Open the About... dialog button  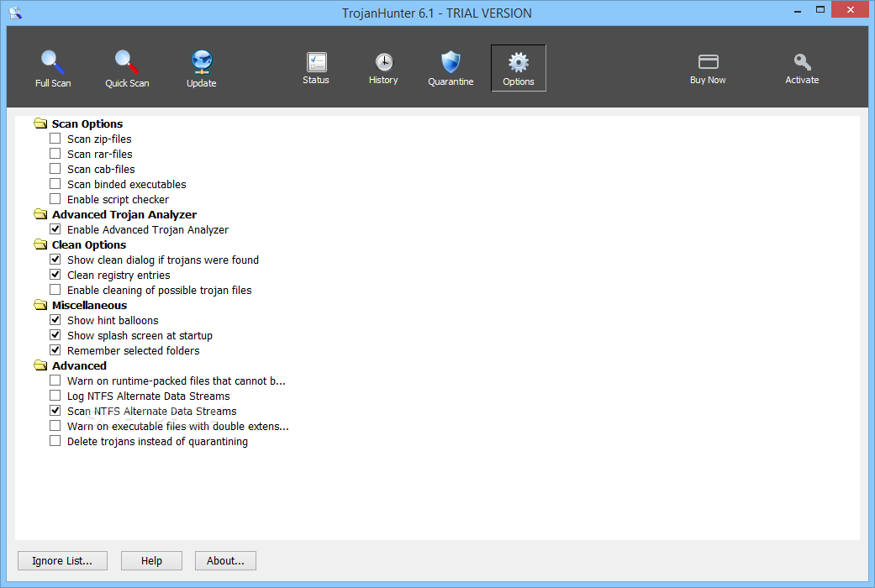point(225,560)
